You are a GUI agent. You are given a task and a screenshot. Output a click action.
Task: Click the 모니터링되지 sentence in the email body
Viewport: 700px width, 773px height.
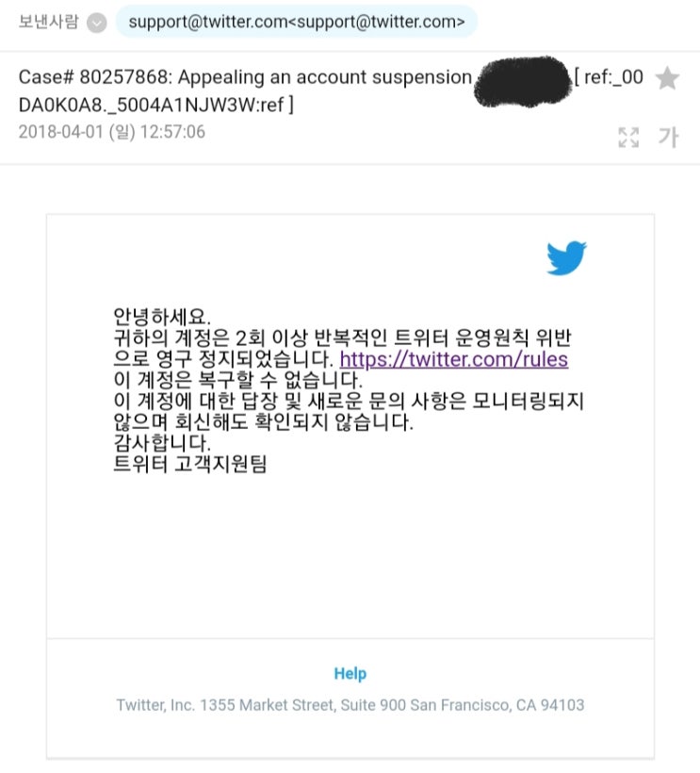point(349,411)
